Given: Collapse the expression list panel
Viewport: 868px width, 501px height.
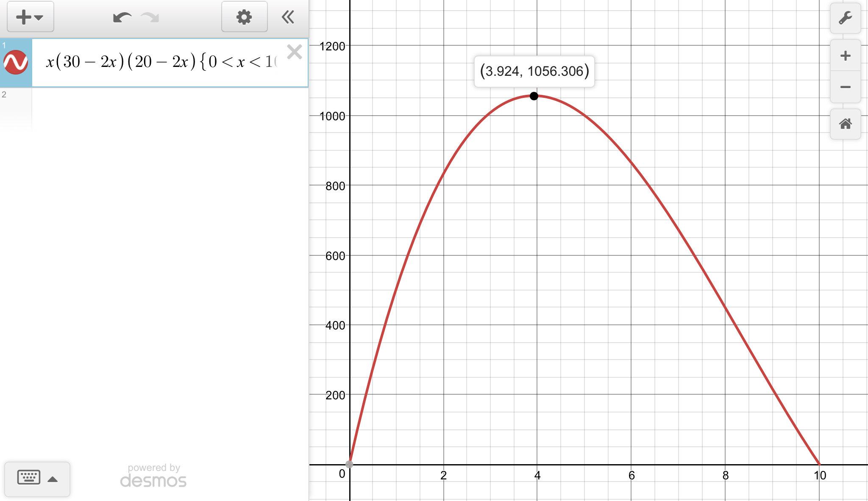Looking at the screenshot, I should point(288,17).
